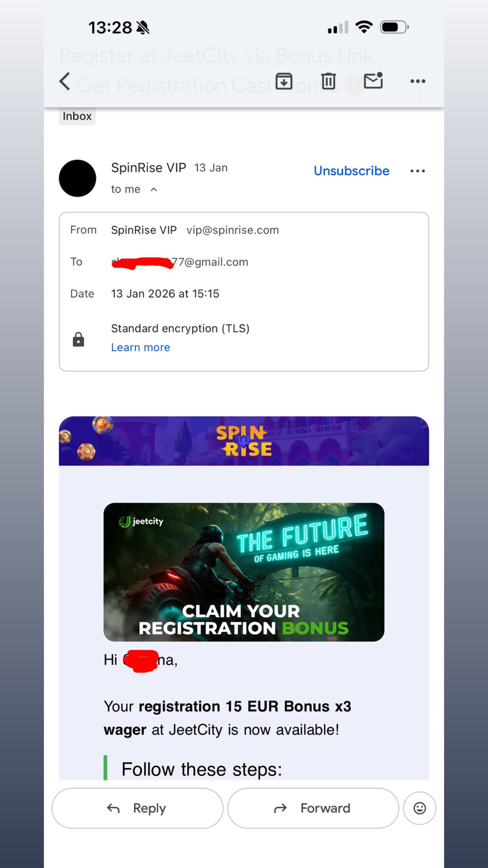
Task: Click the Unsubscribe link
Action: 352,171
